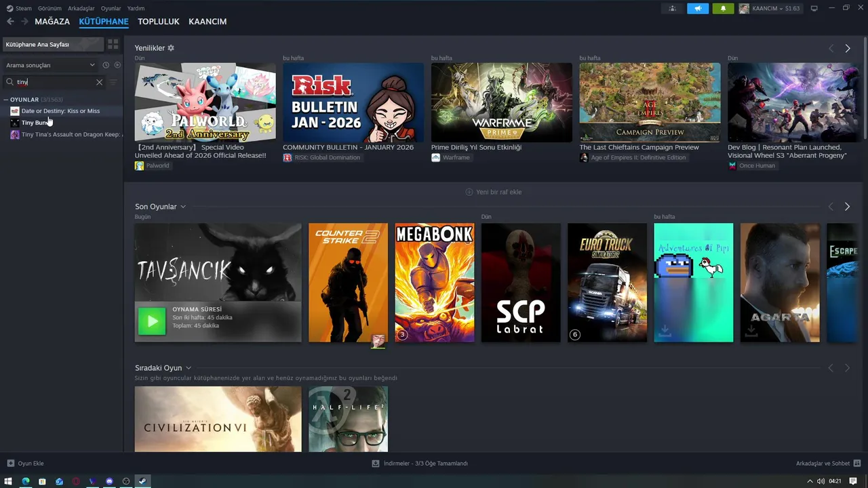Image resolution: width=868 pixels, height=488 pixels.
Task: Click the recent activity clock filter icon
Action: (x=106, y=65)
